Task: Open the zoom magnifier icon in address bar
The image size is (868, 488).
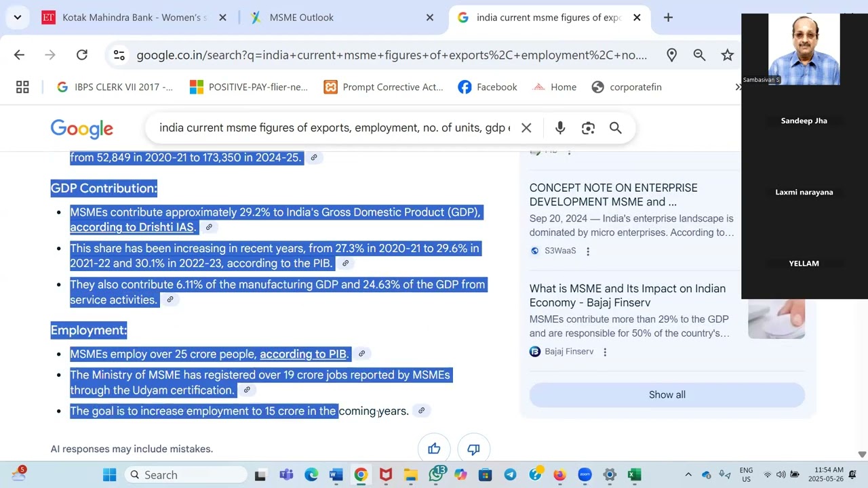Action: 699,55
